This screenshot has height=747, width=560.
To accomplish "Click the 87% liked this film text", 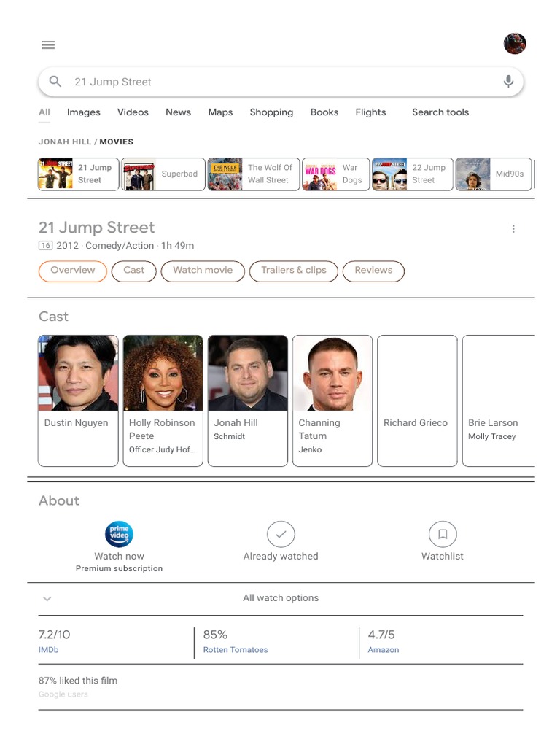I will click(78, 681).
